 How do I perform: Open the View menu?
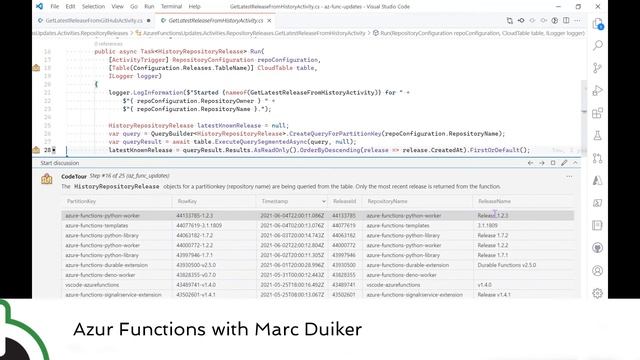pyautogui.click(x=117, y=7)
